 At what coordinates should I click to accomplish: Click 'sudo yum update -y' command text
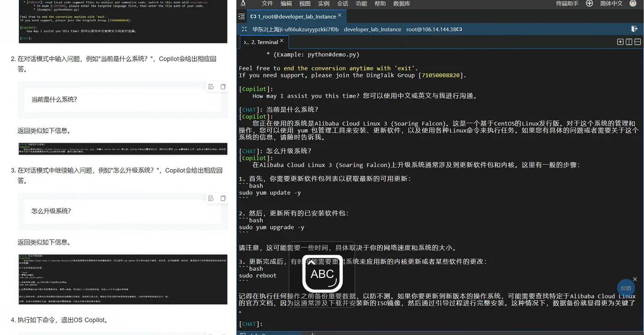pyautogui.click(x=270, y=193)
